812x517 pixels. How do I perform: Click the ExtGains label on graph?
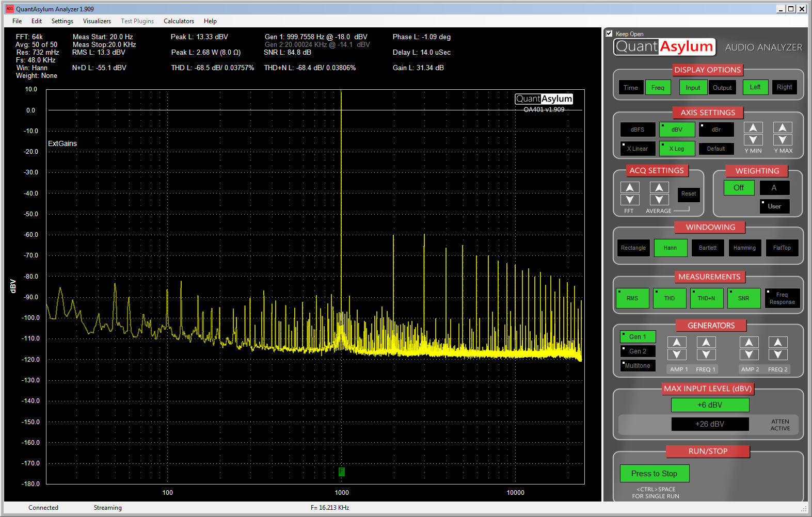[62, 143]
